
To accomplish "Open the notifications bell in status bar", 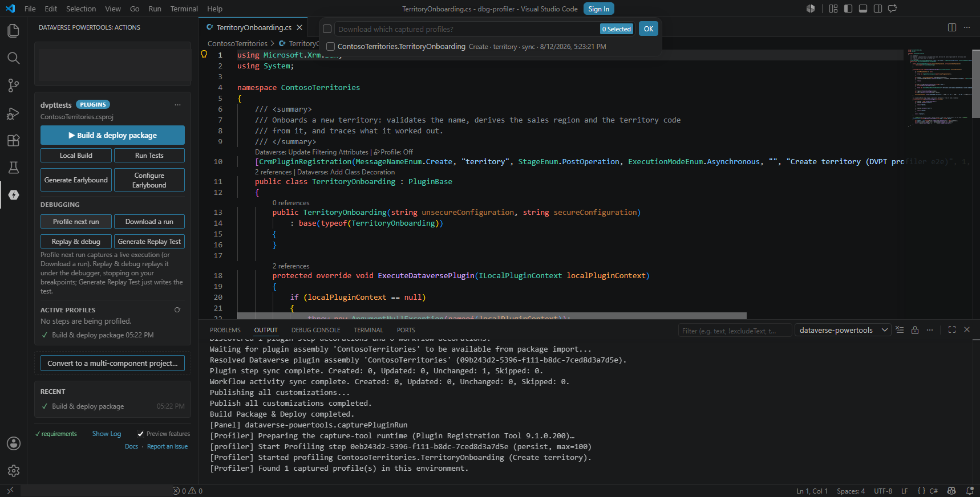I will tap(970, 491).
